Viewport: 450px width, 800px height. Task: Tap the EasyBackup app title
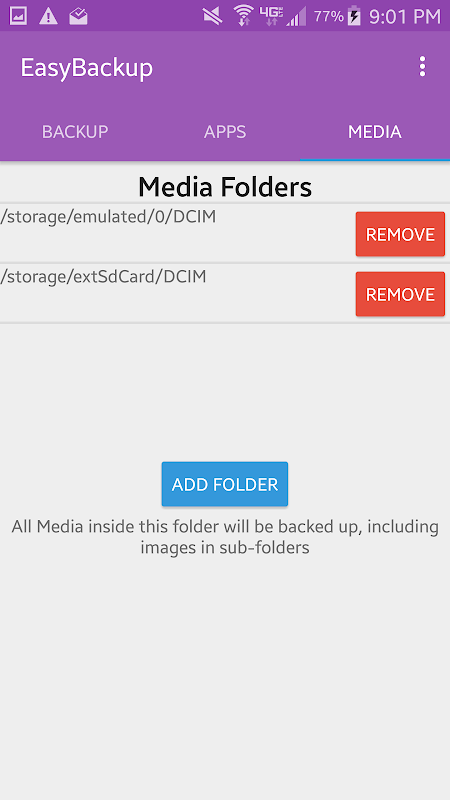(x=87, y=68)
